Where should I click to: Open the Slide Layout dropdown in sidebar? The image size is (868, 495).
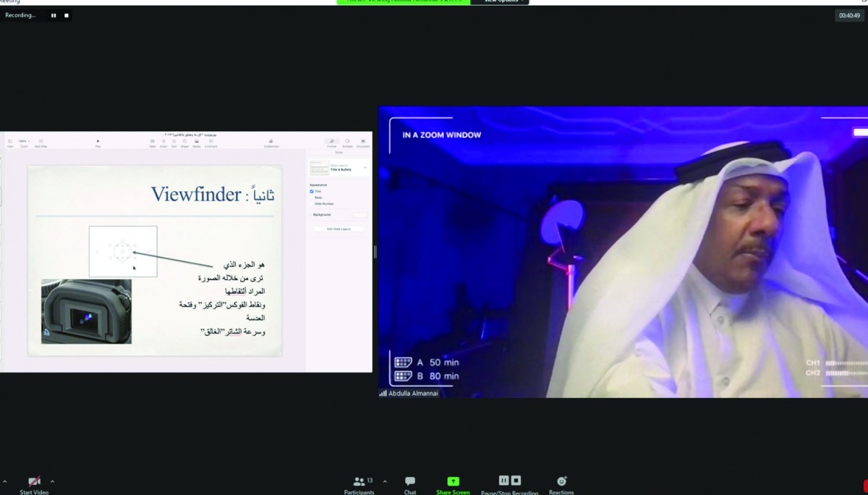365,168
